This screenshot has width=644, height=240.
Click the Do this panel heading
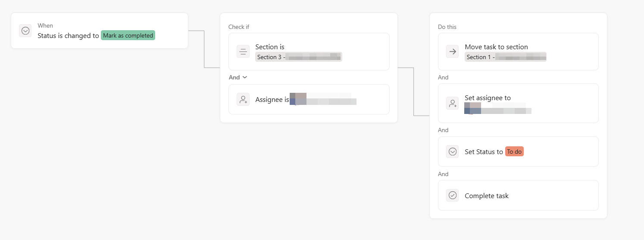447,27
